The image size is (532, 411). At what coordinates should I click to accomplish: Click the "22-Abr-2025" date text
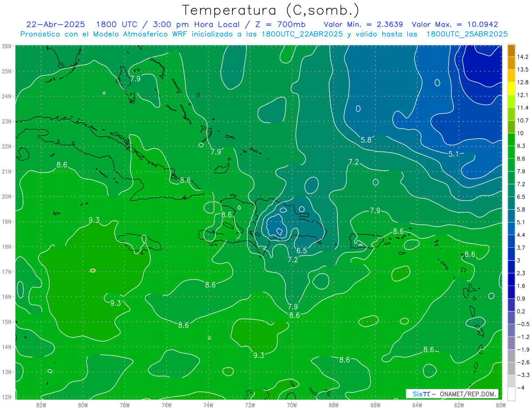point(55,24)
